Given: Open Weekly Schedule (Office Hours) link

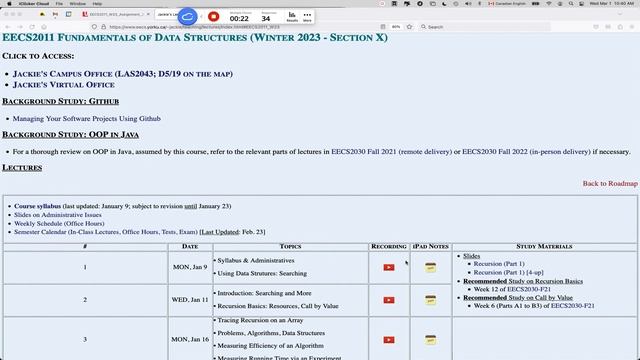Looking at the screenshot, I should tap(59, 223).
